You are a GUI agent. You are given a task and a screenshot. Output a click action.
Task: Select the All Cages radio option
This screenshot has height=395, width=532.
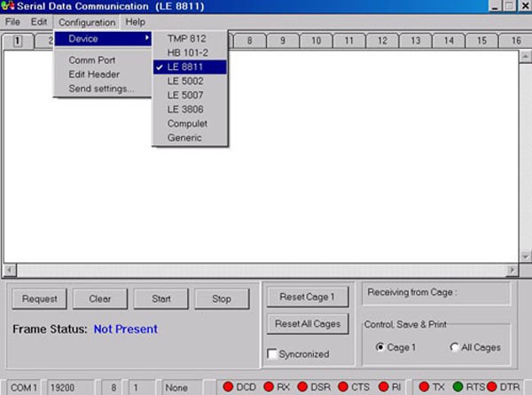pos(455,347)
